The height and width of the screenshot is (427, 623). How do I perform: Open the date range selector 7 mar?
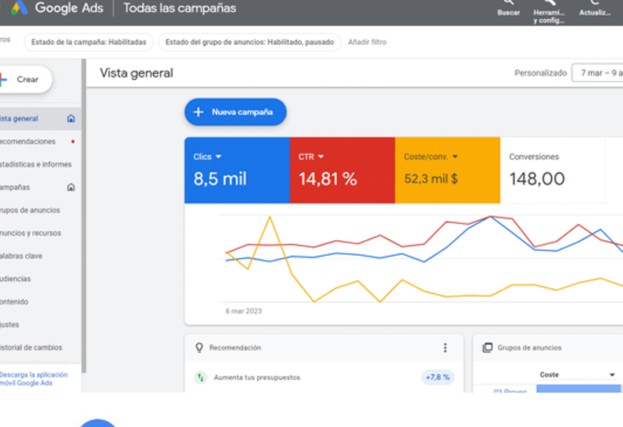(x=597, y=73)
